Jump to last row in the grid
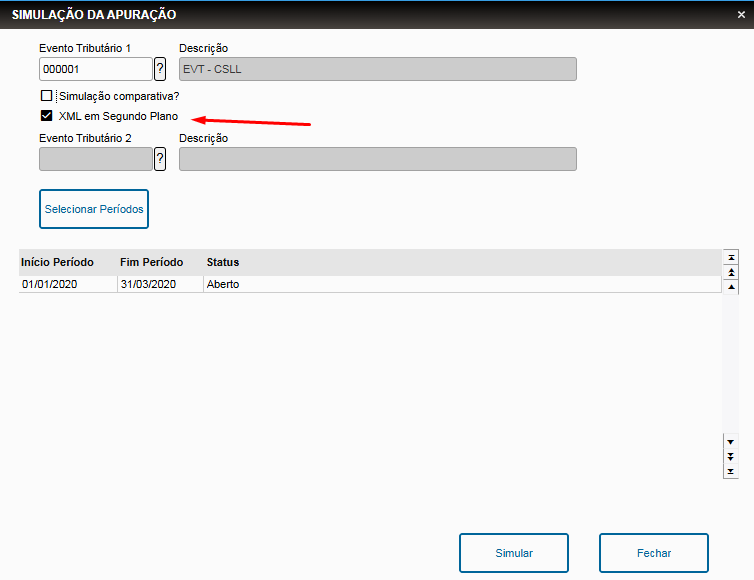 point(731,471)
